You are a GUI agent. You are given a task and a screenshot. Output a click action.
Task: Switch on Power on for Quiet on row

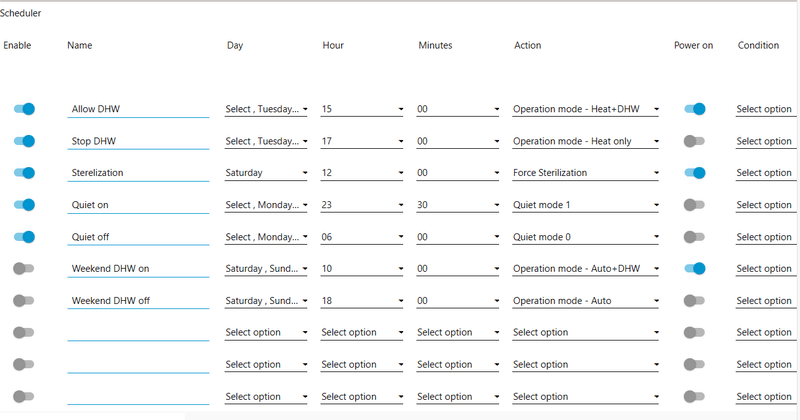point(694,205)
